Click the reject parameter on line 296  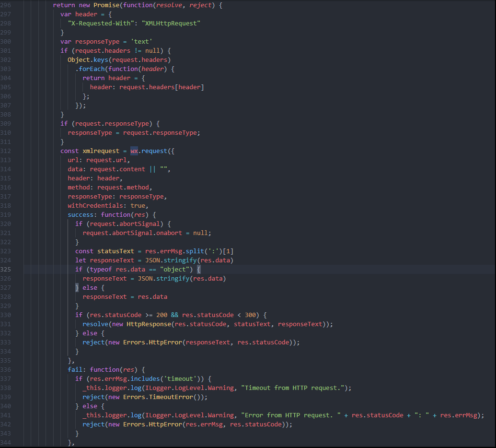click(x=200, y=5)
